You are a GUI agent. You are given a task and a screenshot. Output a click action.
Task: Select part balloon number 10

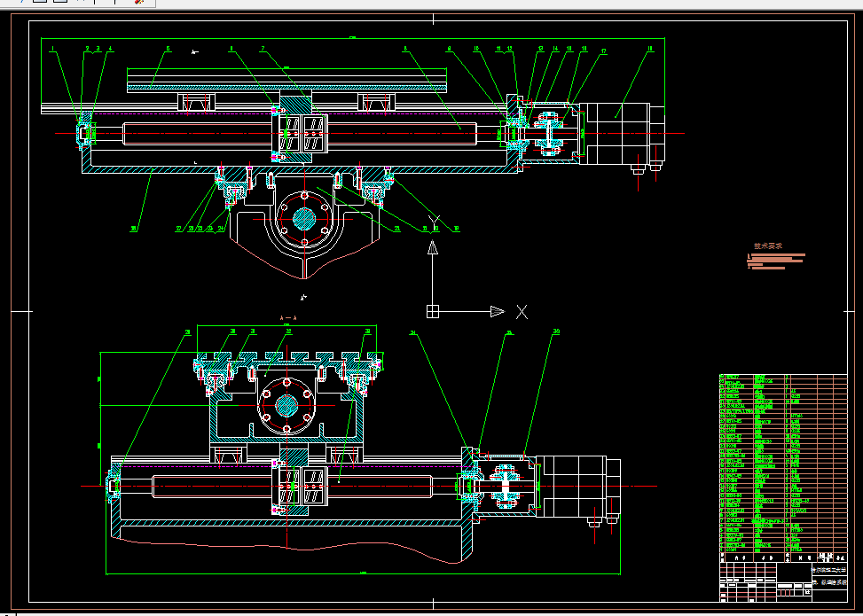[x=476, y=49]
